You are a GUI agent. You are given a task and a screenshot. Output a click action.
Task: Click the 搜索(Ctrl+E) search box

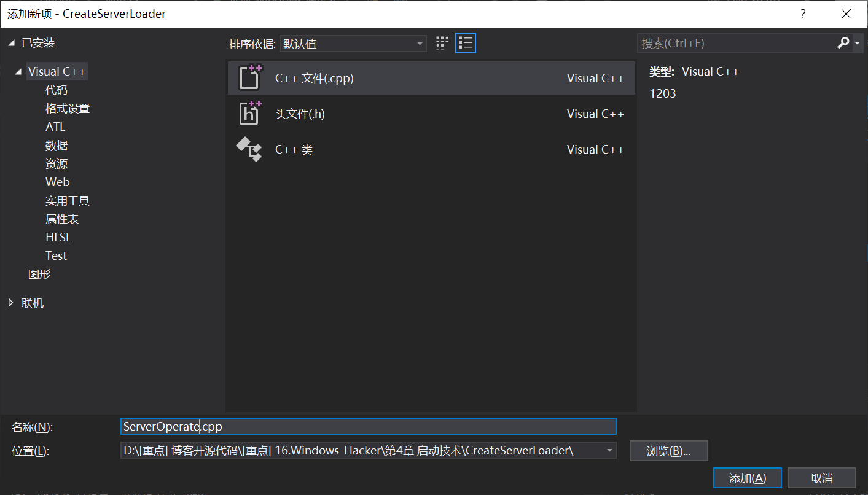tap(736, 43)
